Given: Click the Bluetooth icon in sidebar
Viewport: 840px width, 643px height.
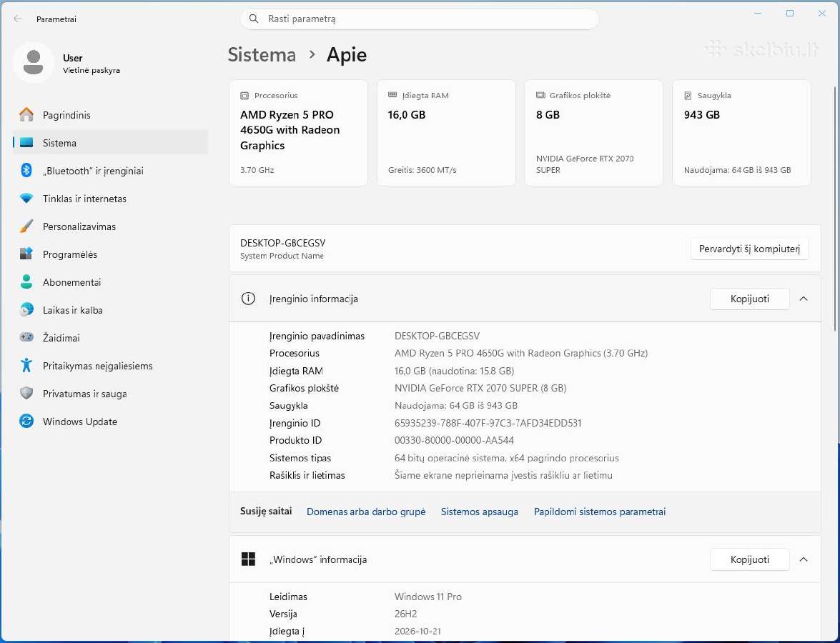Looking at the screenshot, I should (26, 171).
